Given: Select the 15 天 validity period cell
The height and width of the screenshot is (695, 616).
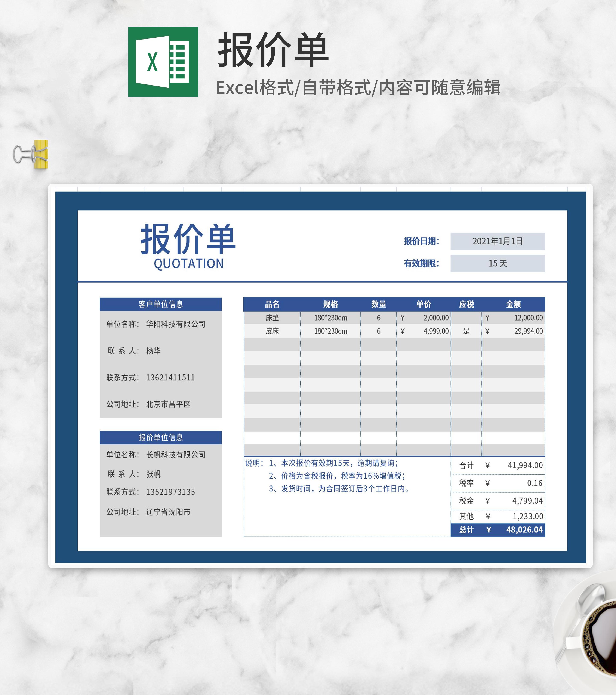Looking at the screenshot, I should (497, 263).
